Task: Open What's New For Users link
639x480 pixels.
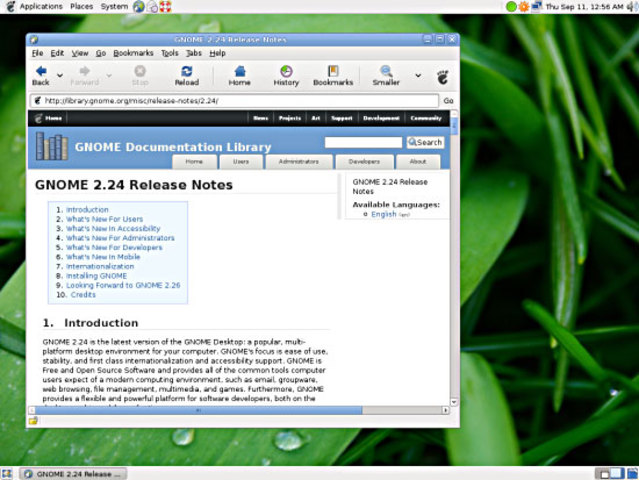Action: [x=104, y=219]
